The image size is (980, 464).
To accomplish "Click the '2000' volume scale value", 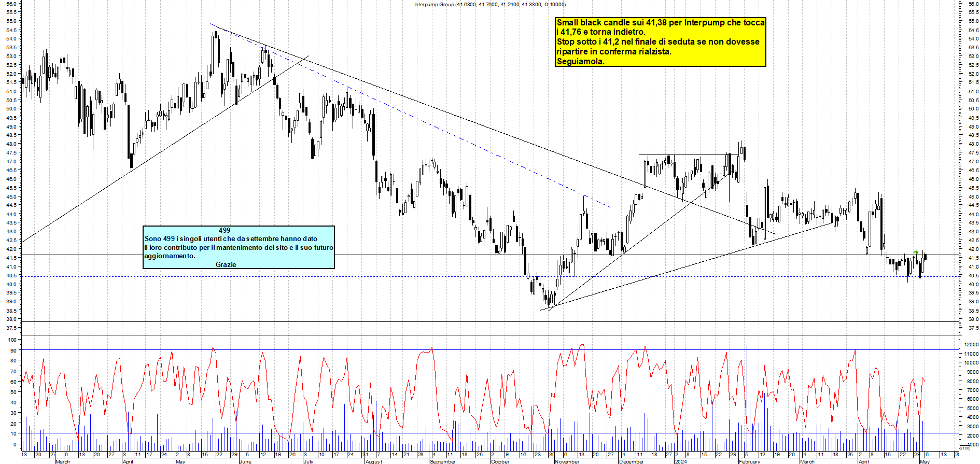I will [x=972, y=435].
